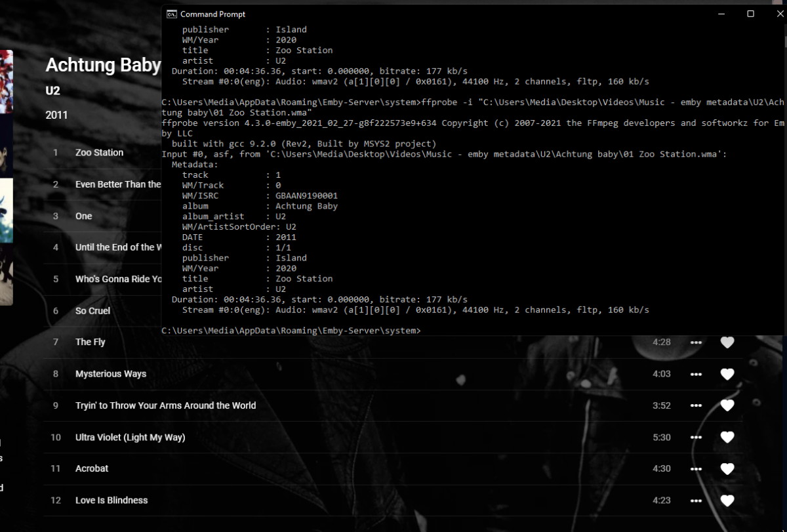The image size is (787, 532).
Task: Maximize the Command Prompt window
Action: (750, 14)
